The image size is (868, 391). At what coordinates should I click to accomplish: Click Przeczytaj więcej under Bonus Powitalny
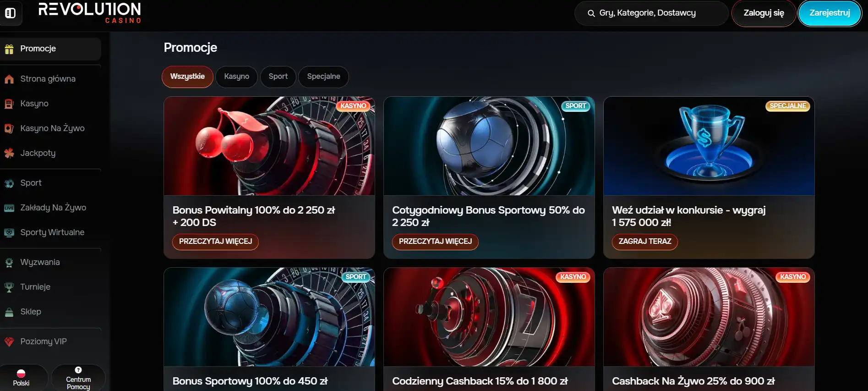click(x=215, y=242)
